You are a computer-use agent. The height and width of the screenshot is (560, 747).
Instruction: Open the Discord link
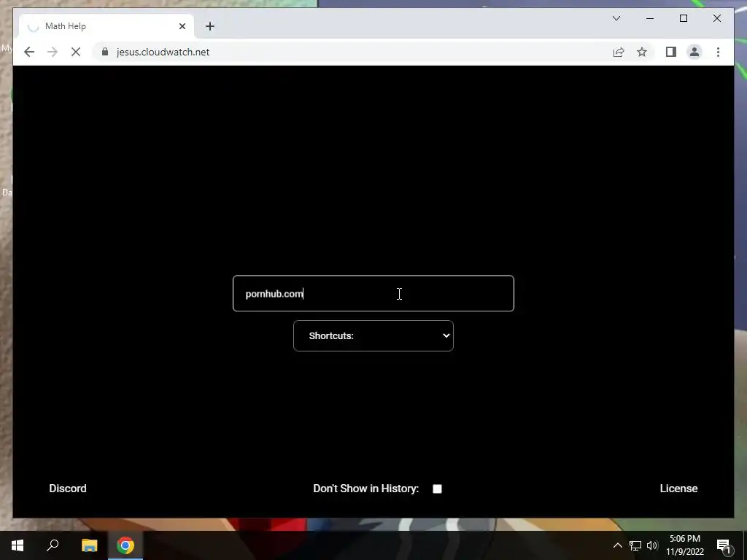point(68,489)
